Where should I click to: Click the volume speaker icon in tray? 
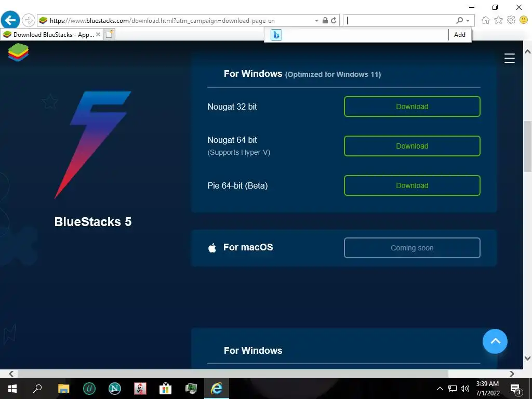(465, 389)
